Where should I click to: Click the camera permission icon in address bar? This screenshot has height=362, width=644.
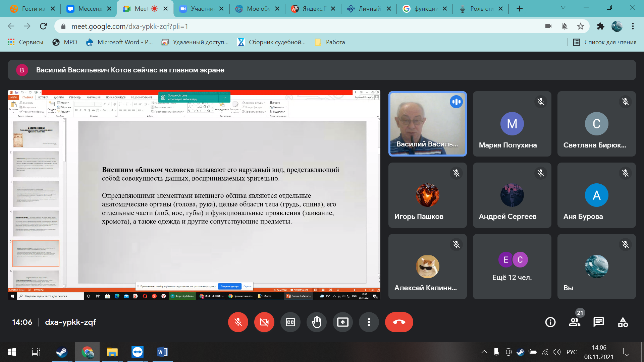[548, 26]
